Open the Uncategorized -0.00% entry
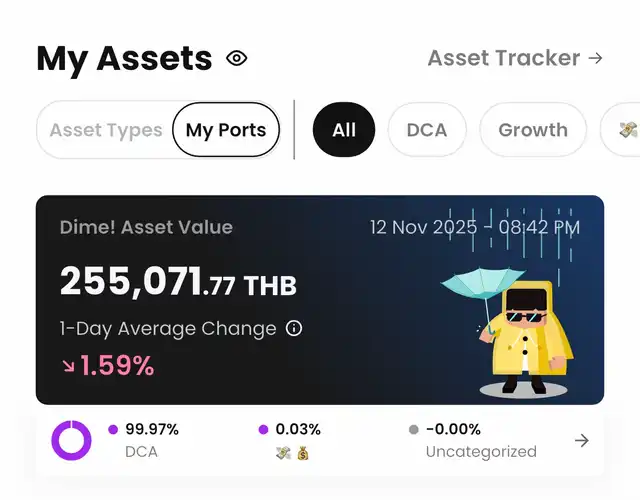640x500 pixels. point(480,440)
